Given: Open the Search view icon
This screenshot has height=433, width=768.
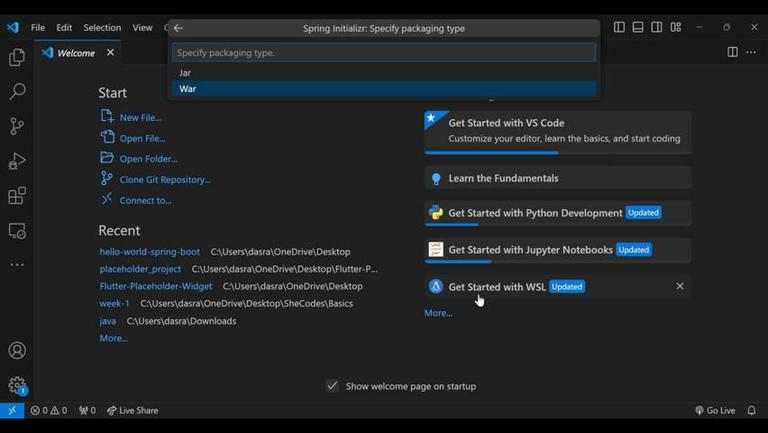Looking at the screenshot, I should 17,92.
